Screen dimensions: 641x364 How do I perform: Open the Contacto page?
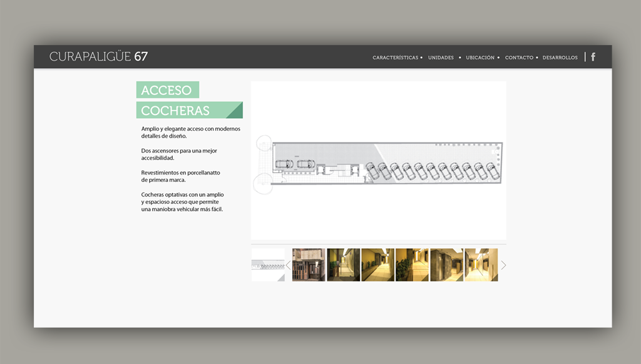(x=519, y=58)
